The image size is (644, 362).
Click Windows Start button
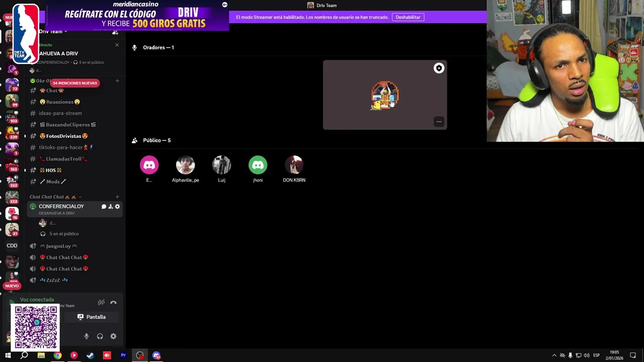click(8, 355)
